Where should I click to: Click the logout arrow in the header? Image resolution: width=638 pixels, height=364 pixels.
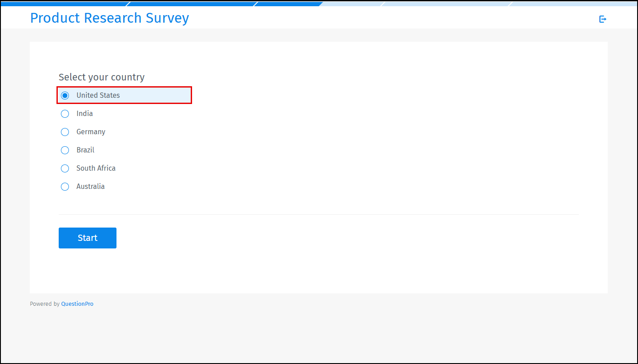(602, 19)
